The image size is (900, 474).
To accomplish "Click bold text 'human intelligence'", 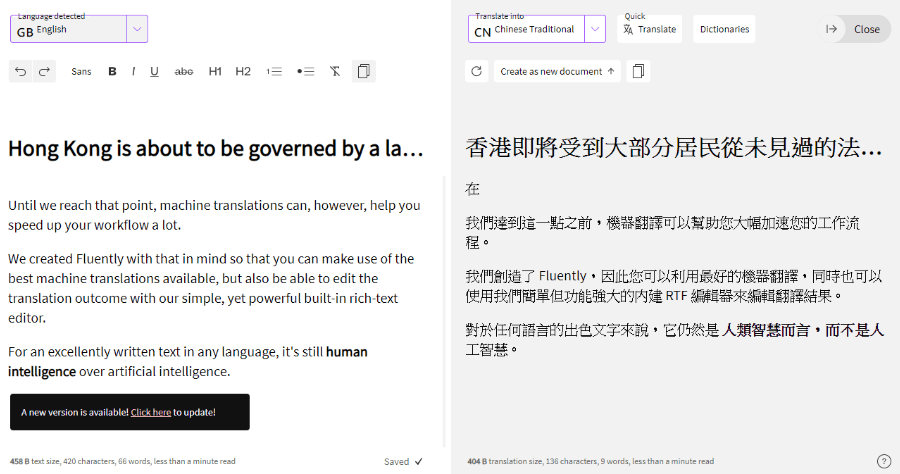I will coord(188,362).
